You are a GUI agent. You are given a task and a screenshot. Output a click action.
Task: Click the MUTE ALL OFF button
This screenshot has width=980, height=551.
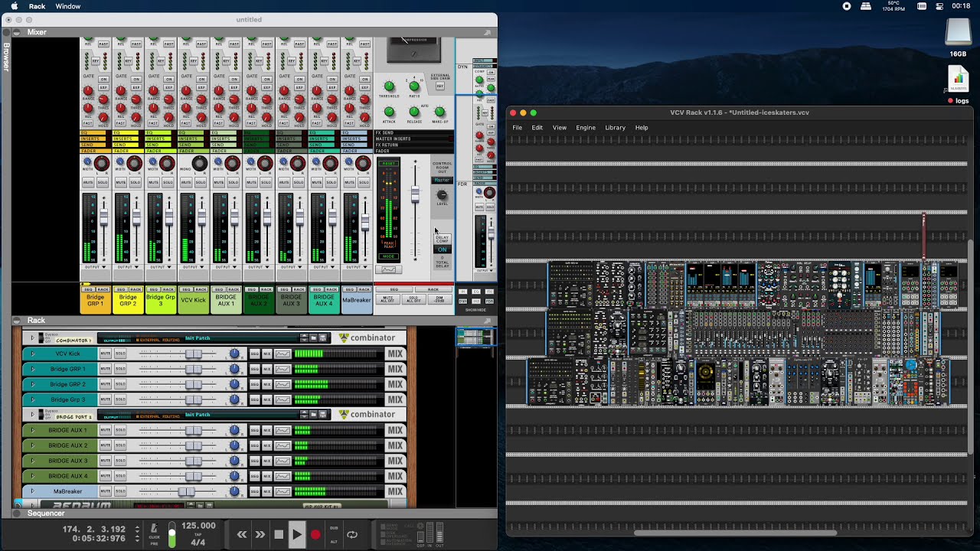click(388, 299)
